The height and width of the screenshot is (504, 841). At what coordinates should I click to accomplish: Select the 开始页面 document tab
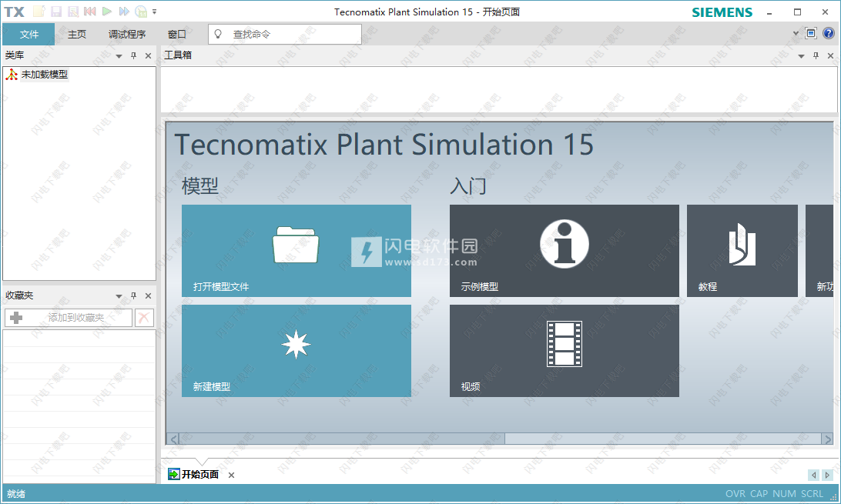coord(200,475)
